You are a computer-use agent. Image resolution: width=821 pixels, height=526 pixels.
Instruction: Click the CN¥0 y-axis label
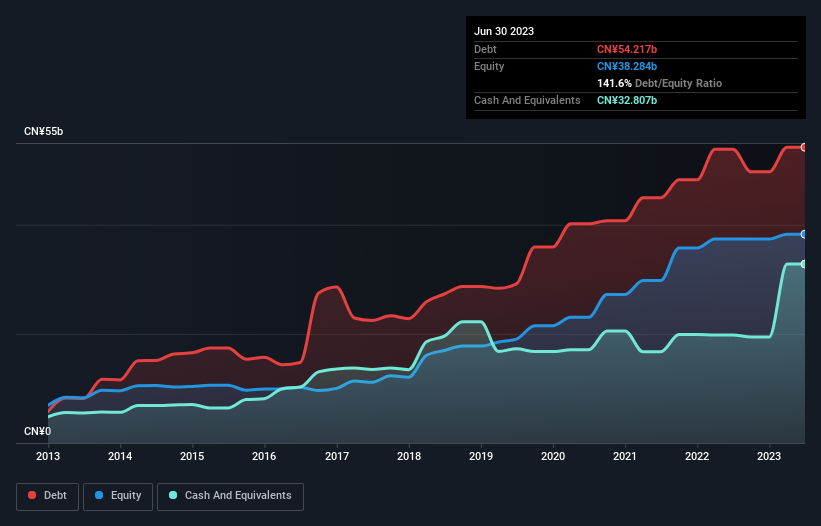(x=37, y=431)
